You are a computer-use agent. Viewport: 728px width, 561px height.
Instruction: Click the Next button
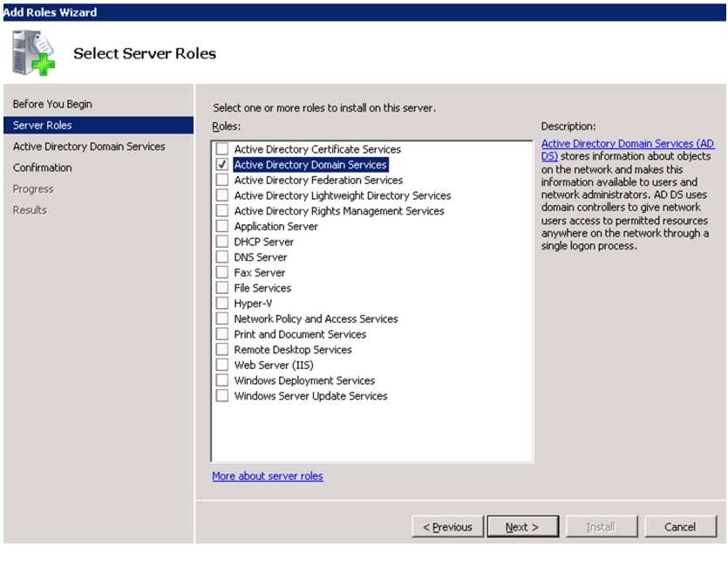523,527
